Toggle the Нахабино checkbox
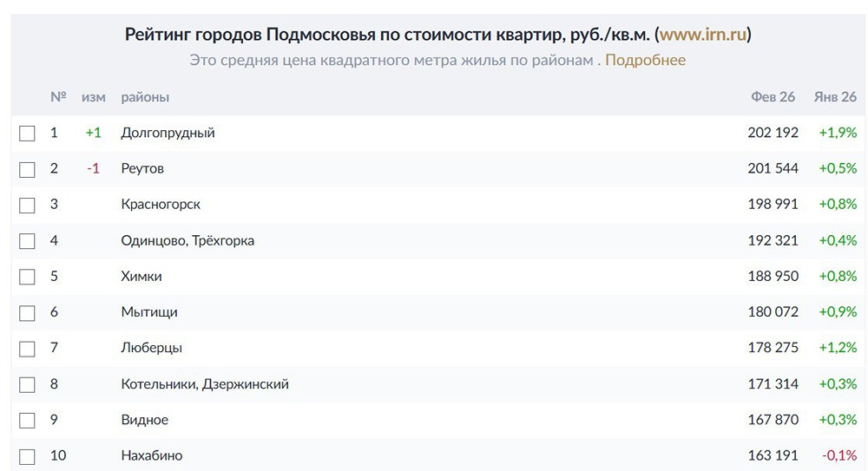 pyautogui.click(x=27, y=456)
